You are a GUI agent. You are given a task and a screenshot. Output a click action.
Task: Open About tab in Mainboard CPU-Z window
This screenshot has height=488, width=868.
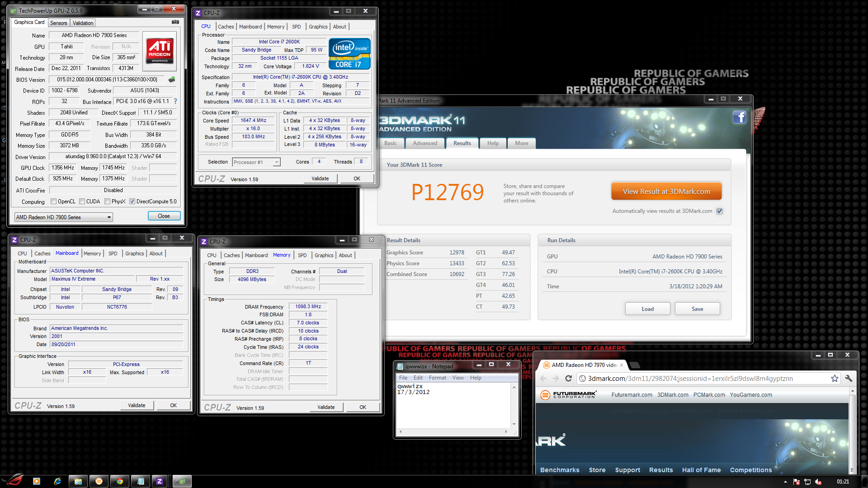click(x=156, y=253)
